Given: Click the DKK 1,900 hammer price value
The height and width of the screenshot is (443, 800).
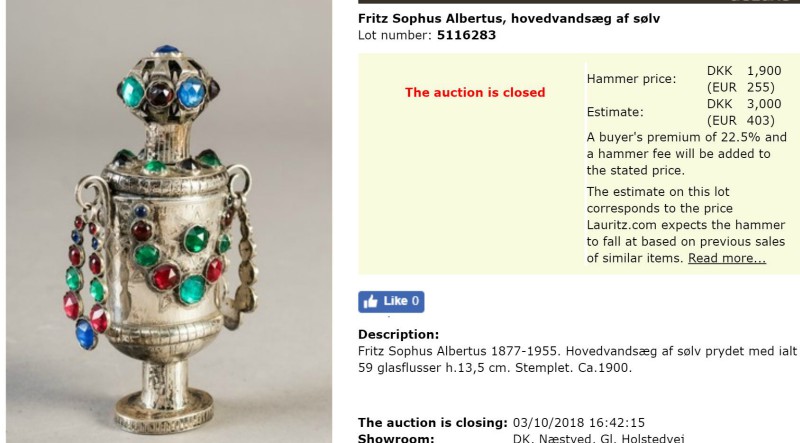Looking at the screenshot, I should (744, 70).
